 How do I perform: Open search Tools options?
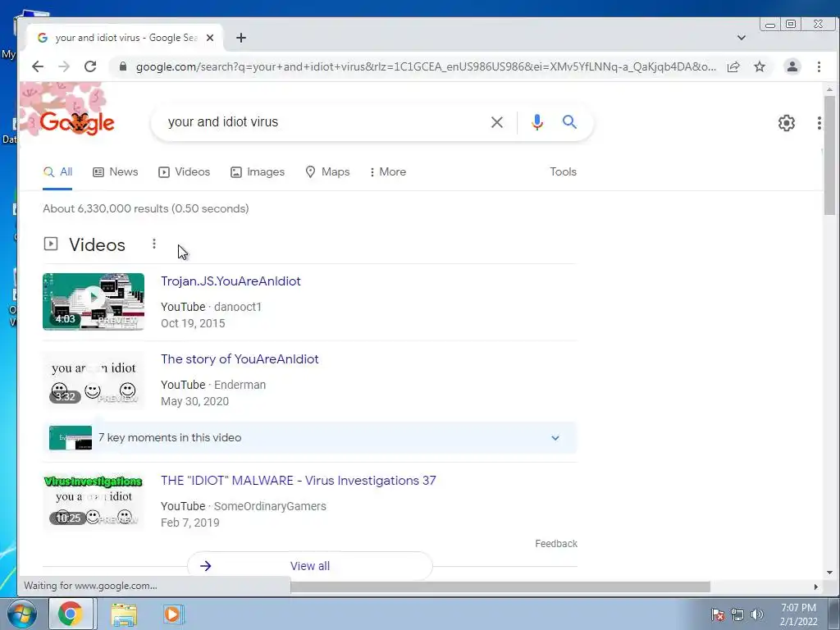pos(563,172)
